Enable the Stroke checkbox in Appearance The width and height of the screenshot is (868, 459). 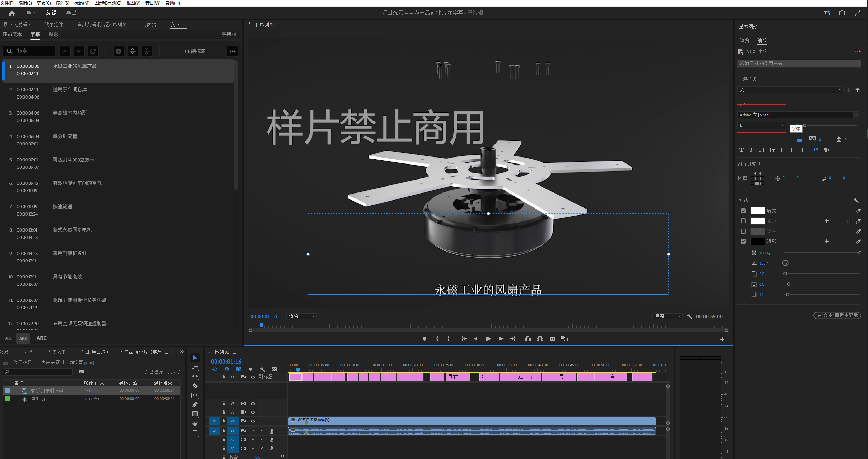[743, 221]
